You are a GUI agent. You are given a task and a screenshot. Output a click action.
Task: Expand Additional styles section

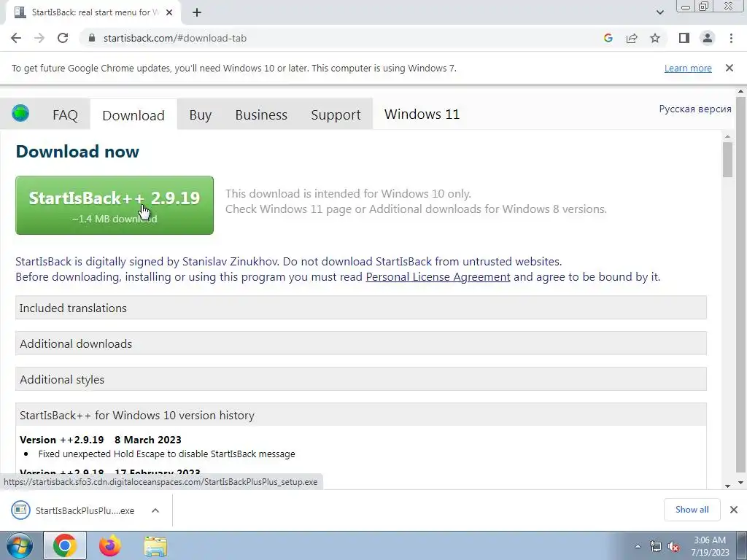360,379
